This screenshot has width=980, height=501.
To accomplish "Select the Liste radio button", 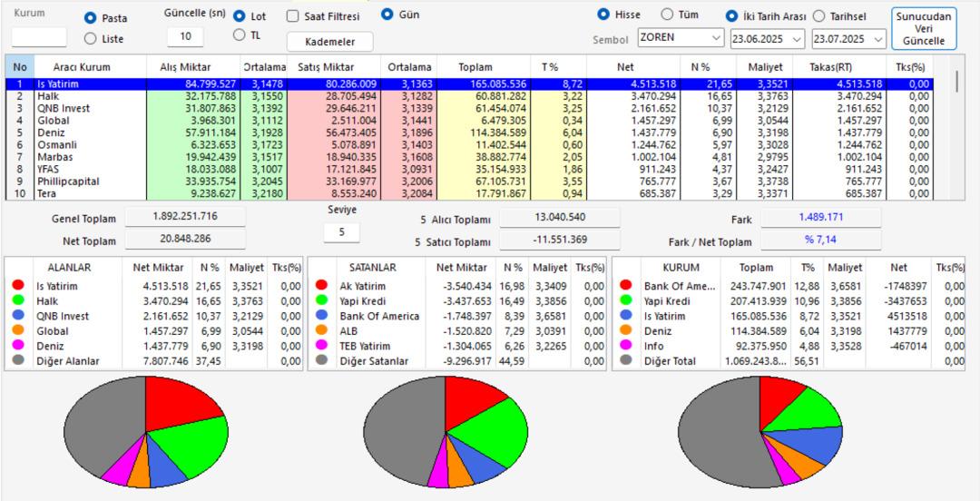I will click(x=90, y=39).
